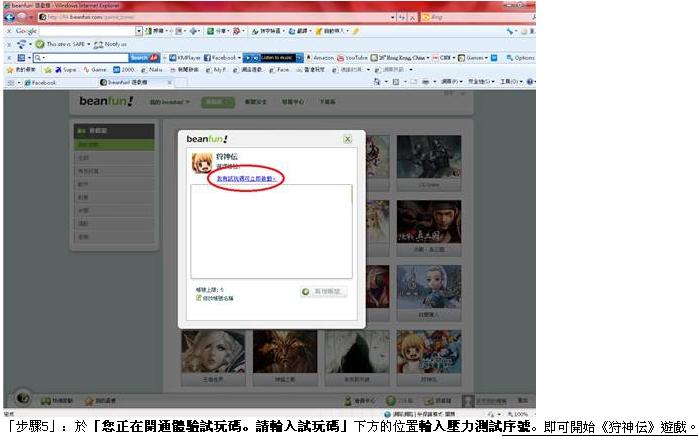Image resolution: width=698 pixels, height=436 pixels.
Task: Click the dark soldiers game thumbnail
Action: (429, 157)
